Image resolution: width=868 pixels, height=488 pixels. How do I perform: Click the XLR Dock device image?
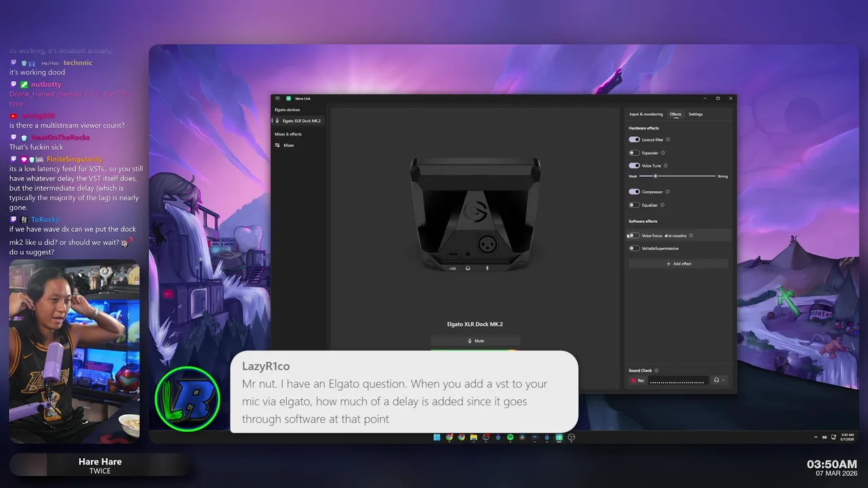(475, 215)
